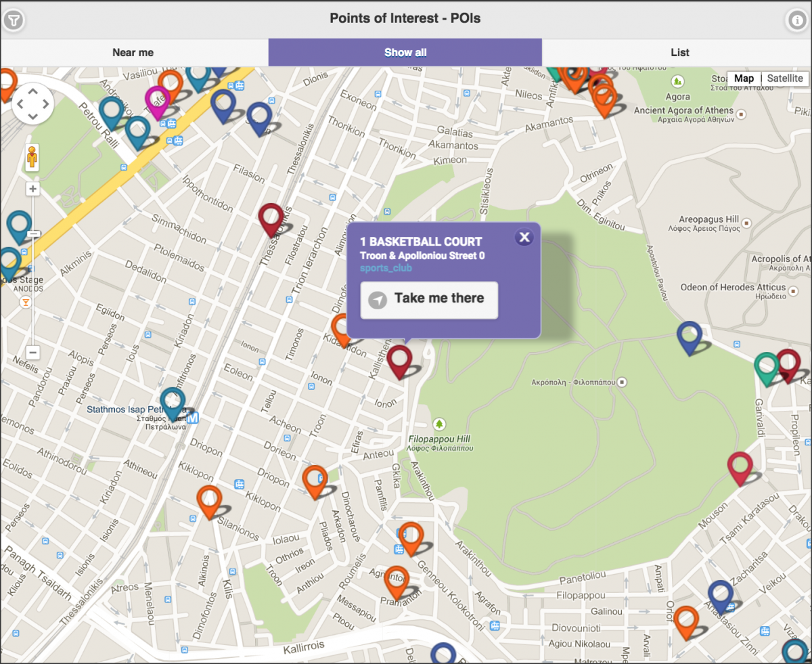This screenshot has height=664, width=812.
Task: Click the Odeon of Herodes Atticus label
Action: point(734,287)
